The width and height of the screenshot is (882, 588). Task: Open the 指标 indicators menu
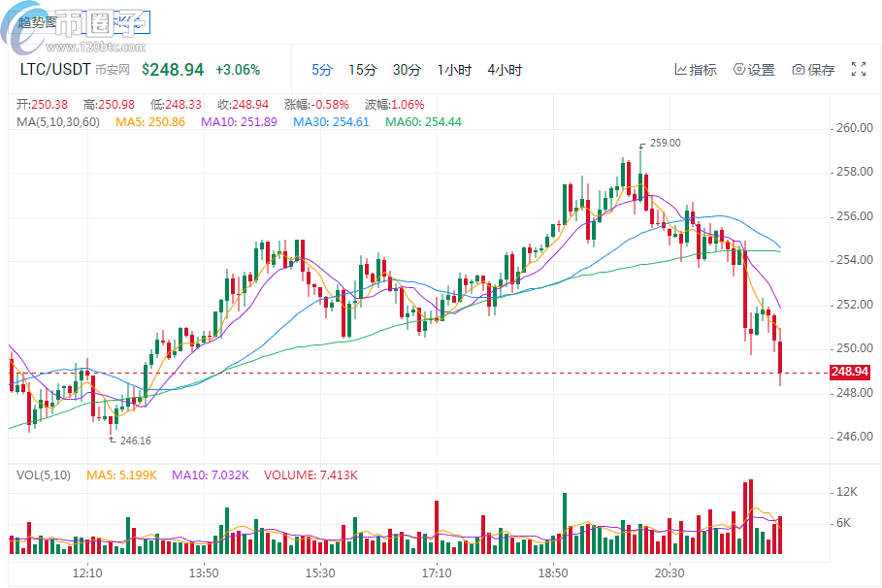click(x=696, y=70)
